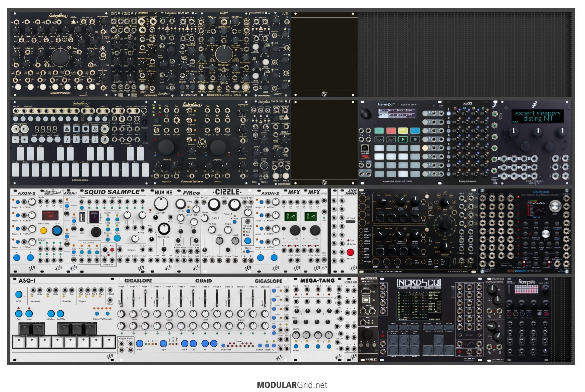Click the Cut off knob on Mum M8

tap(161, 203)
